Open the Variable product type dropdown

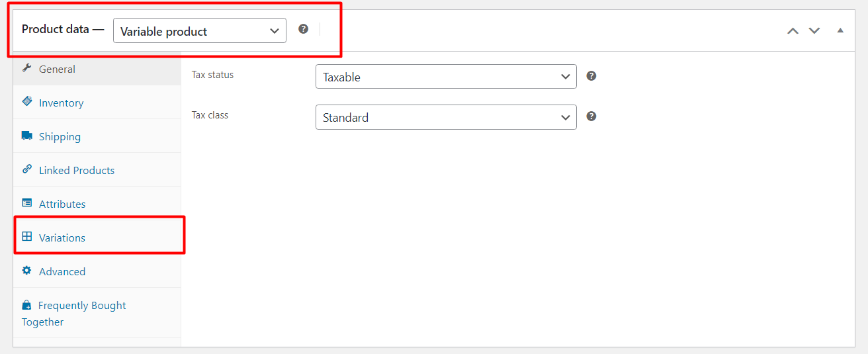(x=200, y=30)
